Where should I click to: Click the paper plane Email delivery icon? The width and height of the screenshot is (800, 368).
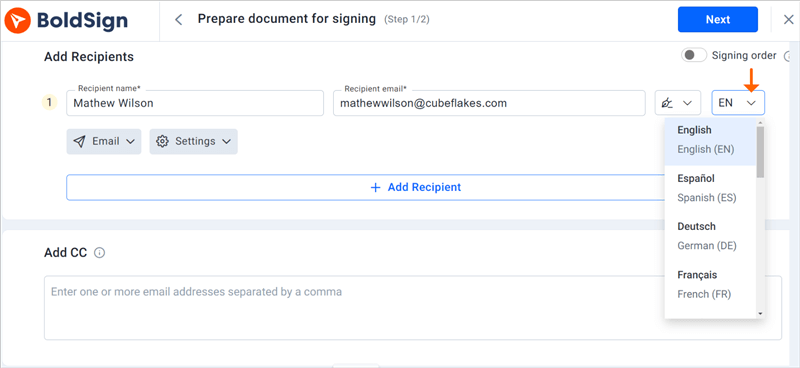pos(79,141)
